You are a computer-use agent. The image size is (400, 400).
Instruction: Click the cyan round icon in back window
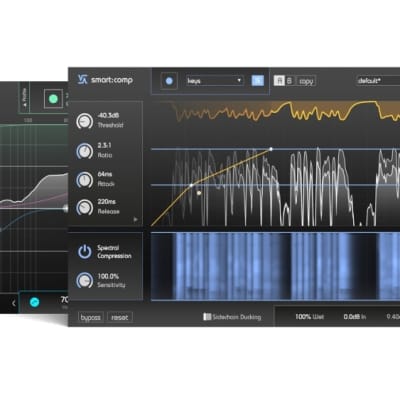34,302
